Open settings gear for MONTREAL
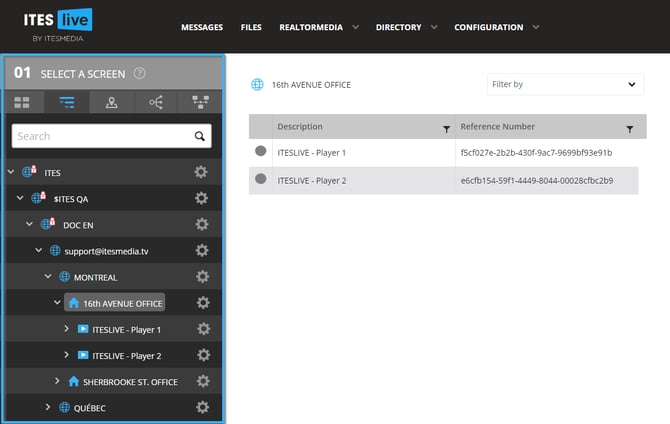 [x=202, y=277]
